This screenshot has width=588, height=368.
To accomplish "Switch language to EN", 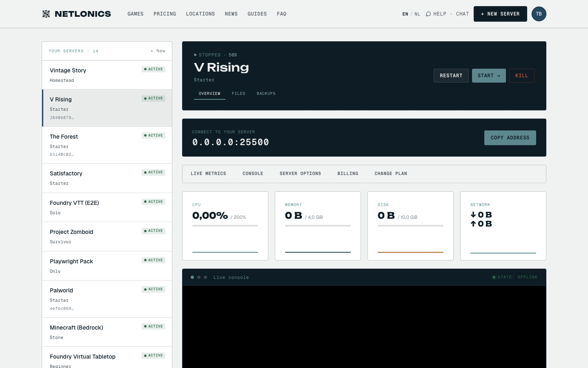I will (405, 14).
